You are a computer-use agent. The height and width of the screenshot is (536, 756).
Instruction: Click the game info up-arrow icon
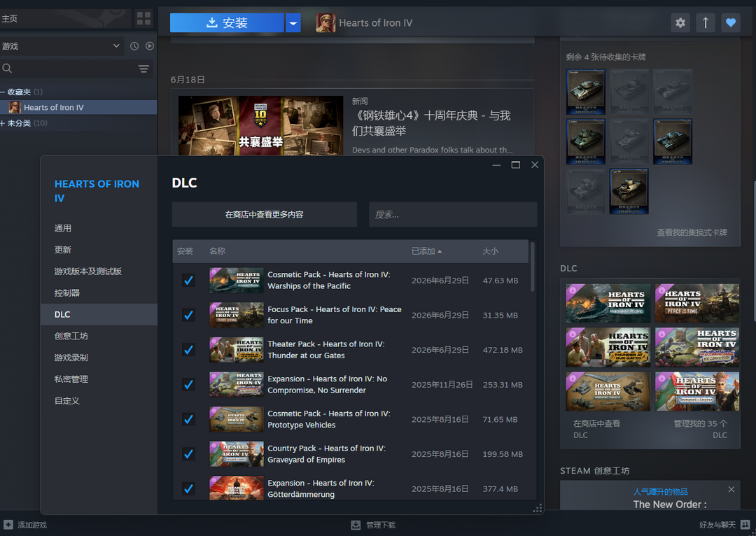point(706,22)
